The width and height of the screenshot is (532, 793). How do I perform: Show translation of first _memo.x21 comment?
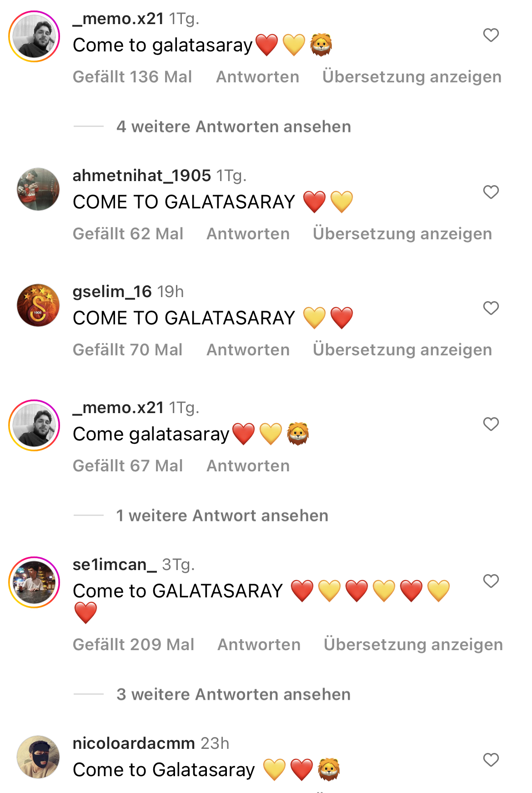point(412,76)
